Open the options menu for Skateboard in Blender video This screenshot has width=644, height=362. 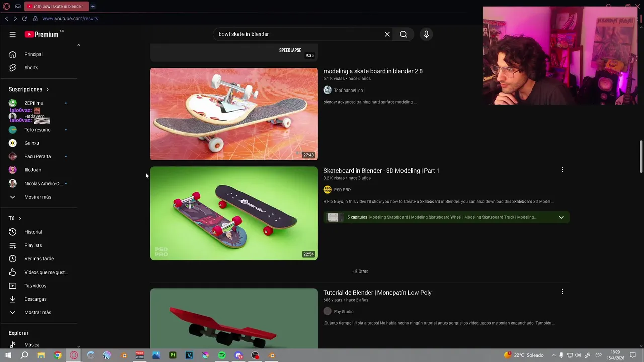(562, 170)
